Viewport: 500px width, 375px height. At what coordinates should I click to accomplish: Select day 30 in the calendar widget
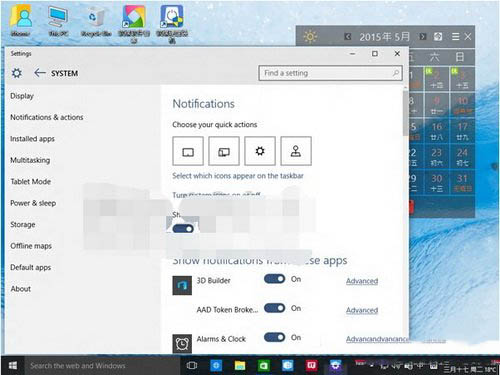[x=437, y=183]
